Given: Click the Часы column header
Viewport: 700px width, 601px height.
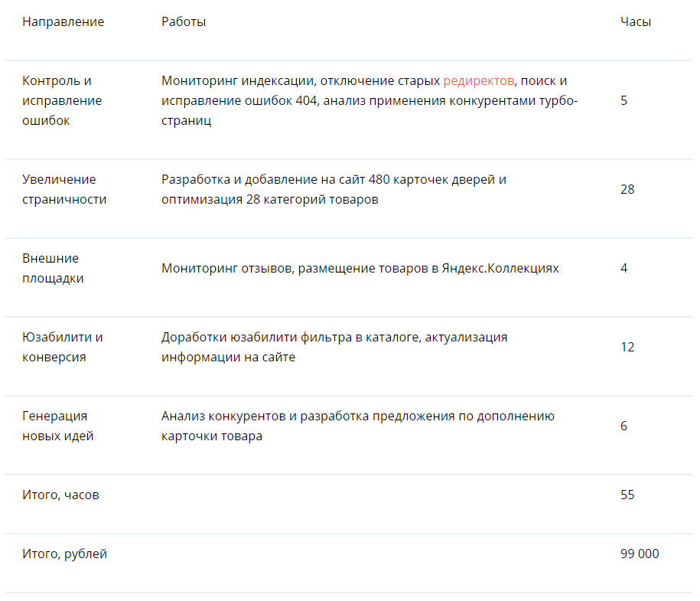Looking at the screenshot, I should 635,21.
